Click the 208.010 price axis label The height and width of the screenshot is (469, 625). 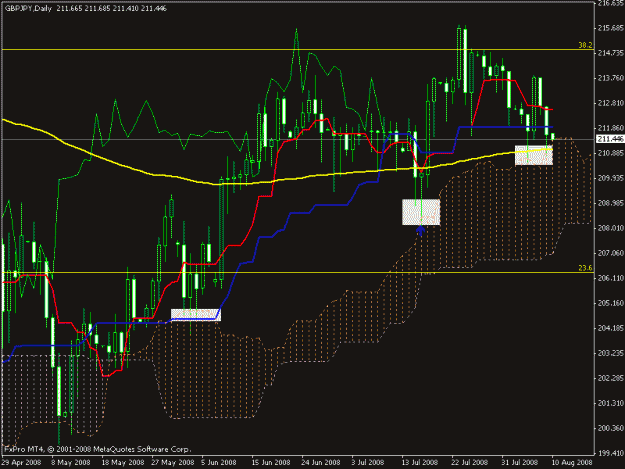pyautogui.click(x=611, y=228)
